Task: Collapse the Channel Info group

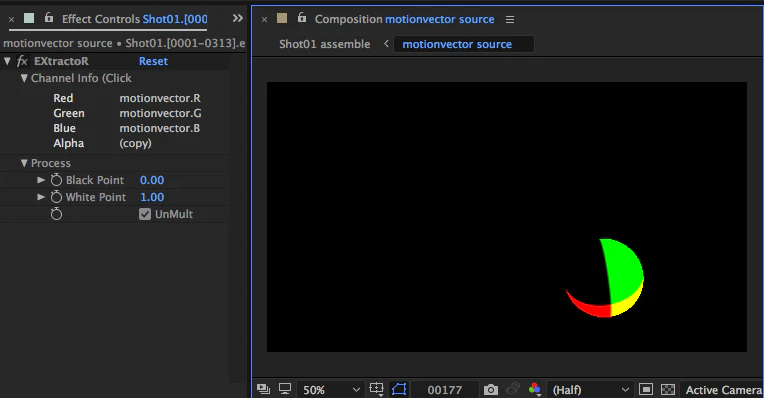Action: tap(24, 78)
